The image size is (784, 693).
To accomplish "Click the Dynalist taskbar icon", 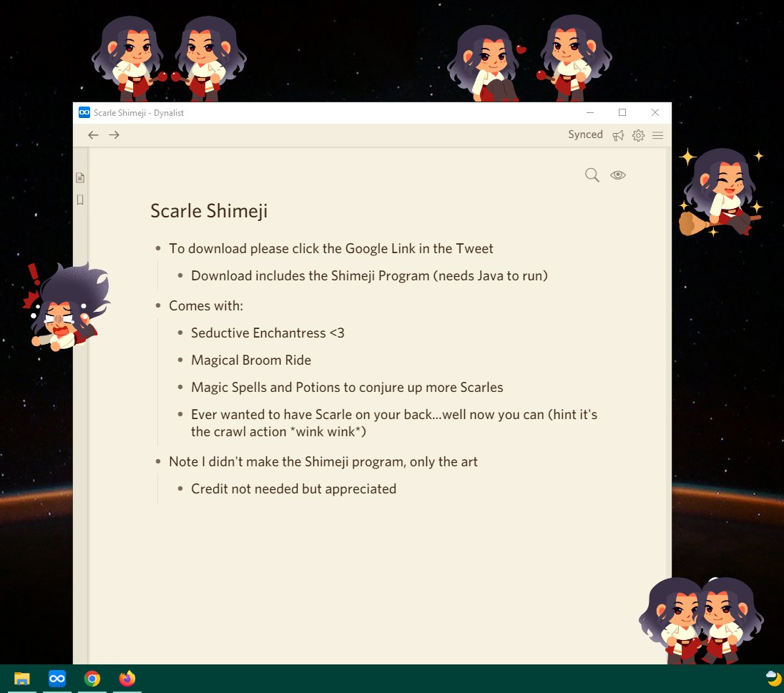I will click(57, 679).
